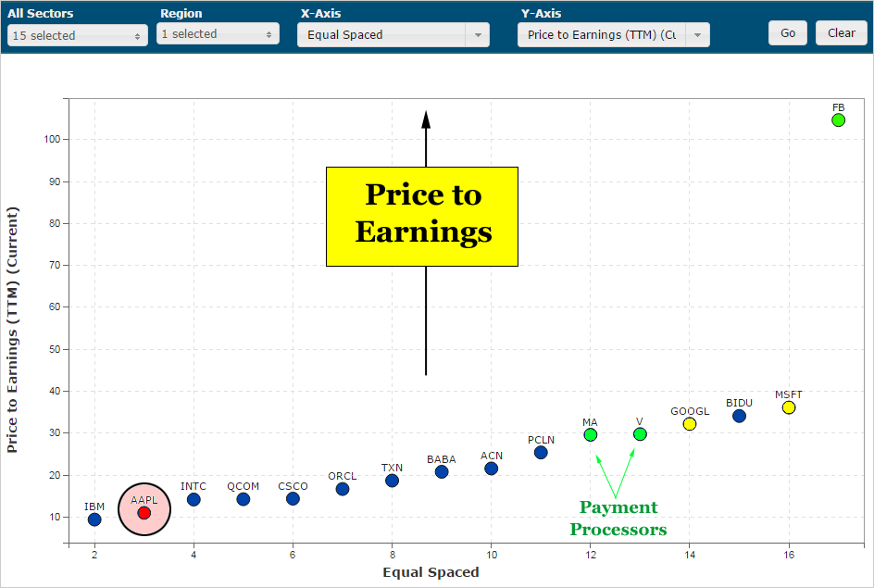This screenshot has height=588, width=874.
Task: Select the PCLN data point
Action: pyautogui.click(x=541, y=453)
